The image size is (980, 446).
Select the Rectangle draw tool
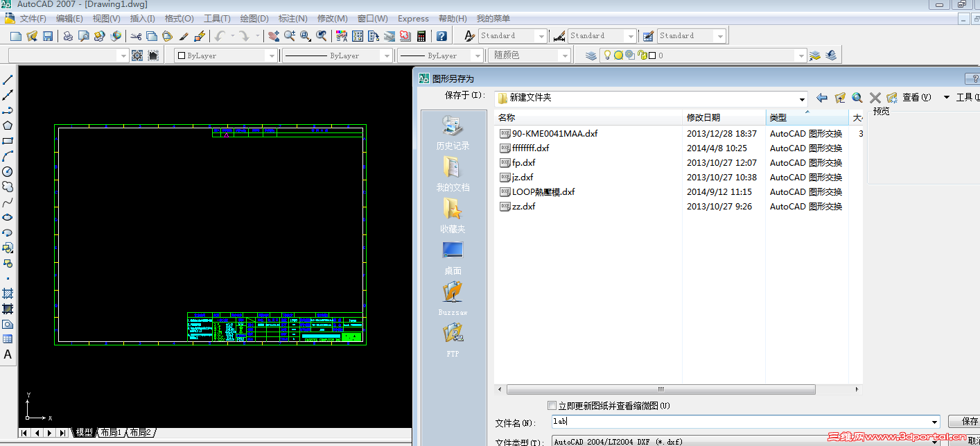tap(8, 141)
